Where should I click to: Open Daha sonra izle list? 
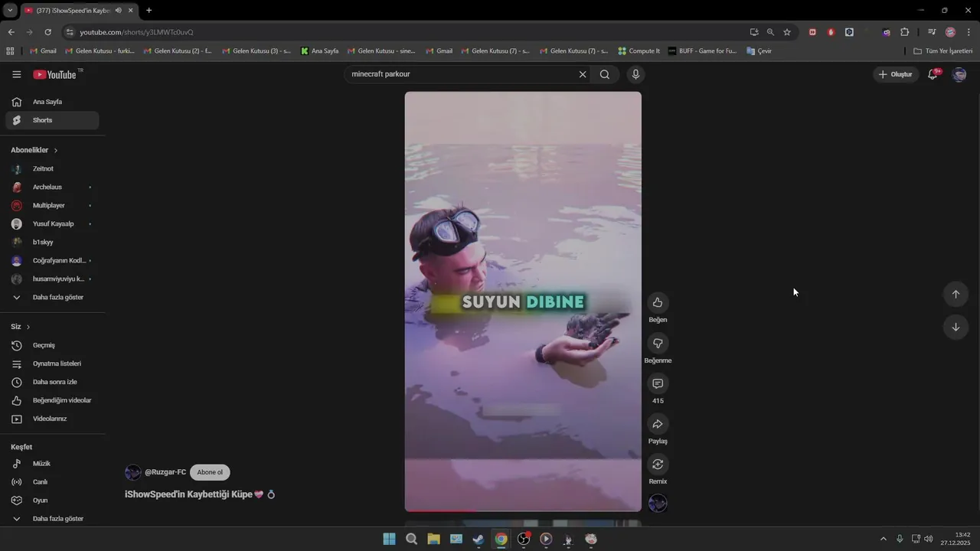[x=52, y=382]
